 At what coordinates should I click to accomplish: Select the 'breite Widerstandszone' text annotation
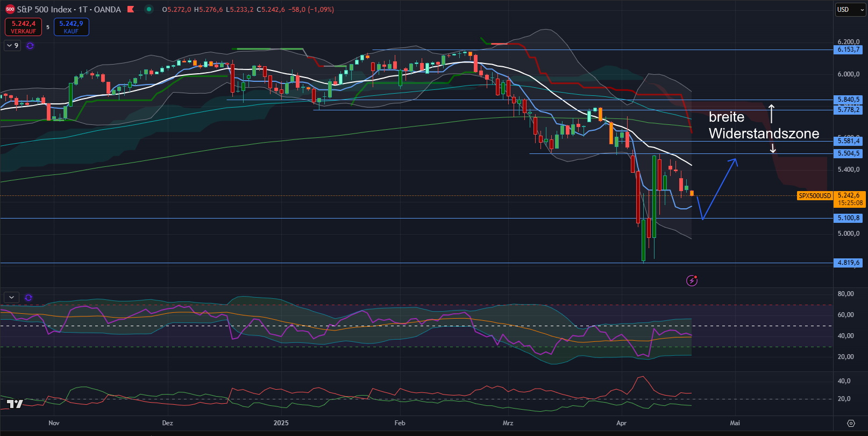(x=763, y=125)
